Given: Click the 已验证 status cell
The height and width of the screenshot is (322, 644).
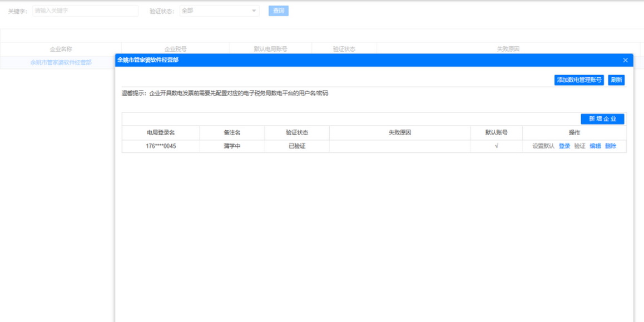Looking at the screenshot, I should point(297,146).
